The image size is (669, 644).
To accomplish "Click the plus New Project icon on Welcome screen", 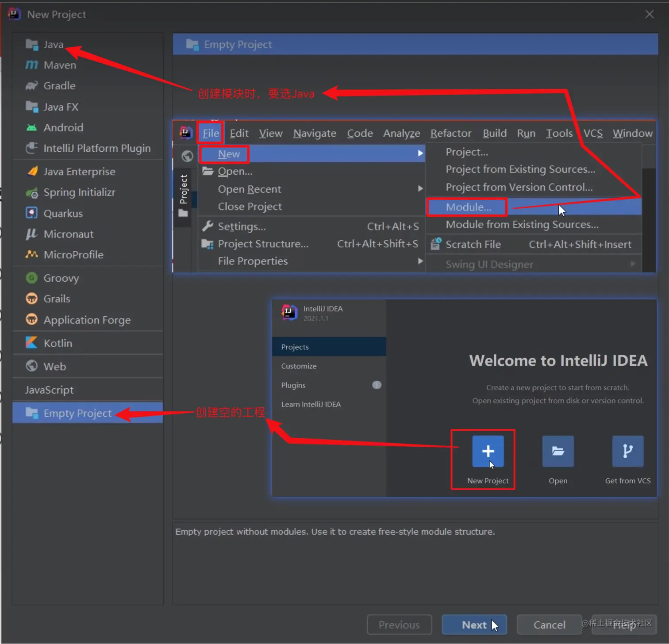I will pyautogui.click(x=488, y=451).
